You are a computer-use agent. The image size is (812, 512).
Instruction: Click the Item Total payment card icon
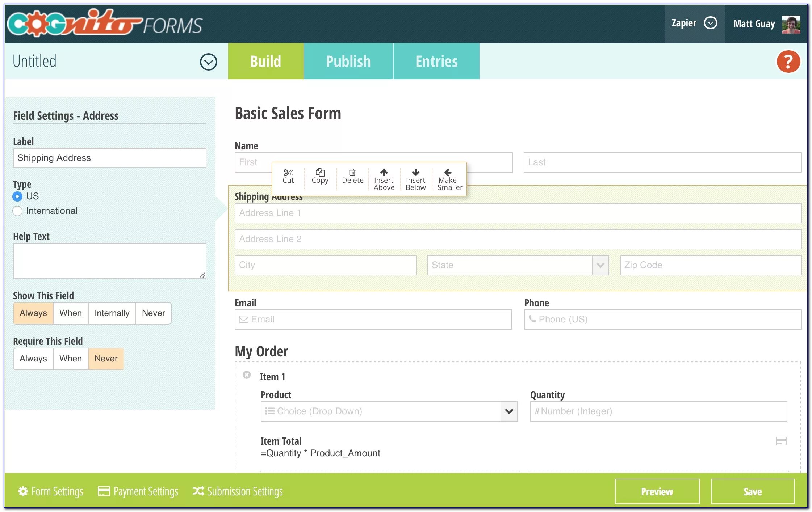(x=781, y=441)
